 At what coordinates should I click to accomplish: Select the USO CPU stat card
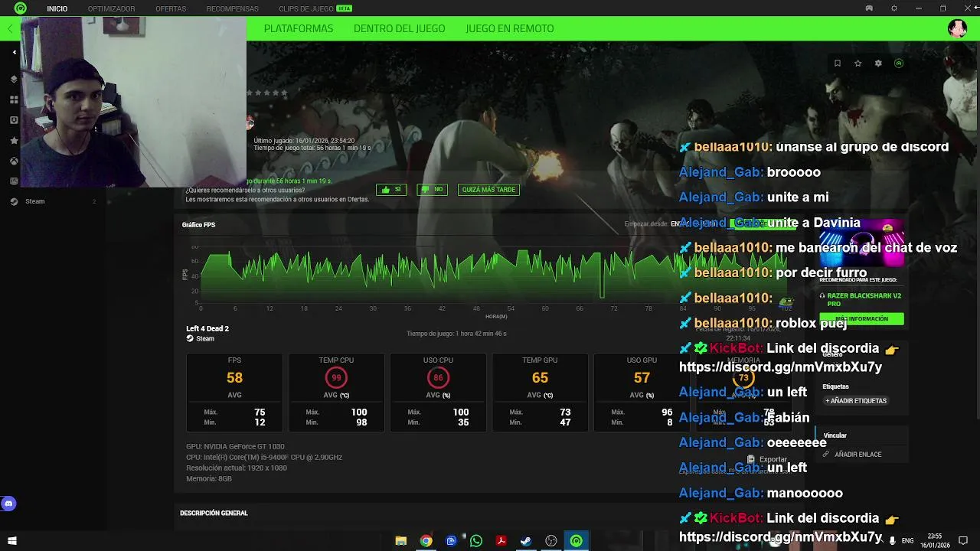coord(438,393)
